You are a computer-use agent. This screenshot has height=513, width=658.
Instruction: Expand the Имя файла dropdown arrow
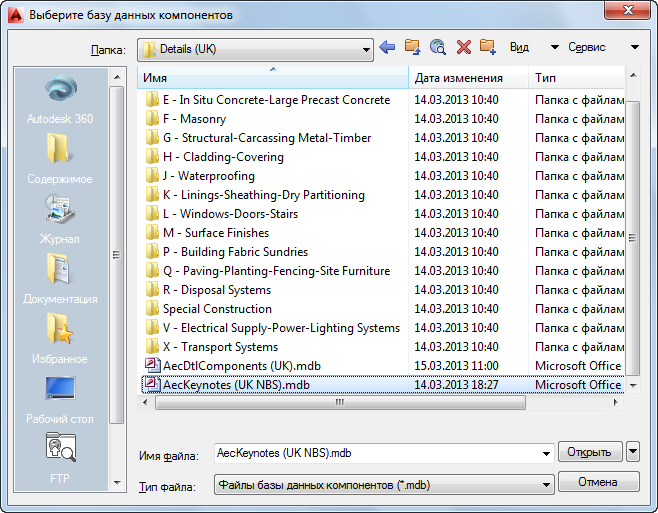point(546,453)
